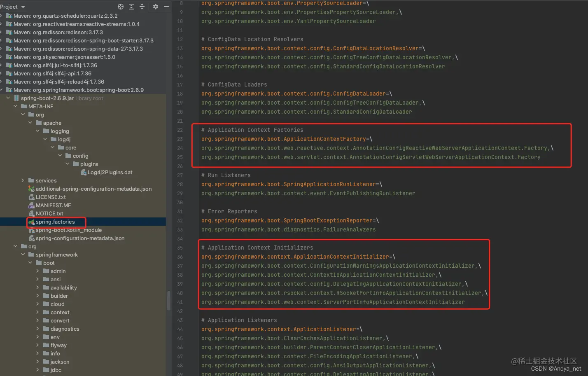Click Collapse All icon in Project toolbar
This screenshot has width=588, height=376.
142,7
